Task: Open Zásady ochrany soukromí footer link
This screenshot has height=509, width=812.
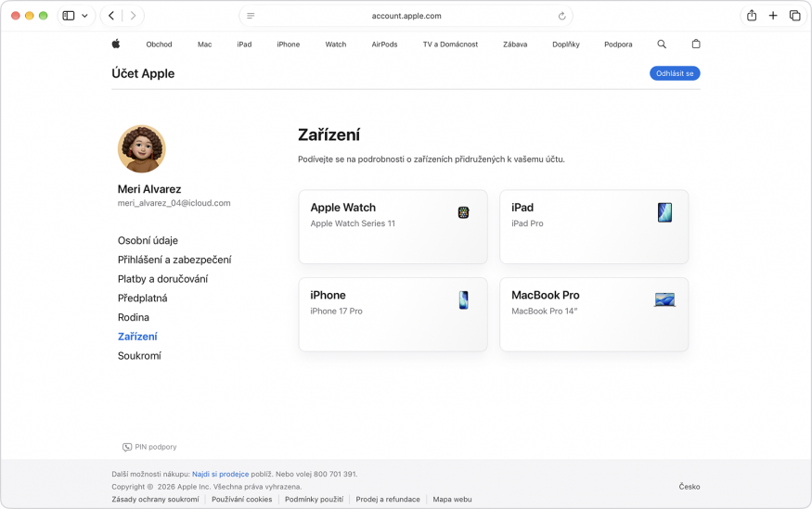Action: click(155, 499)
